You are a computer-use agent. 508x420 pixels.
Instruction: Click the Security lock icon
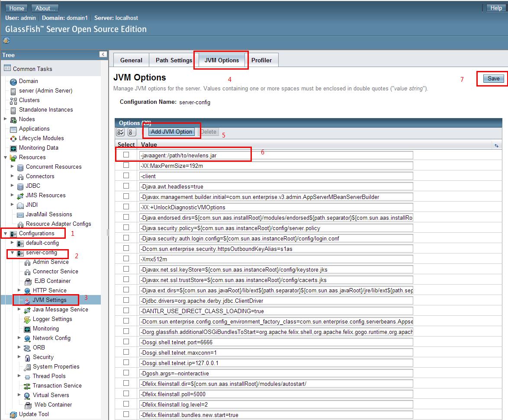27,358
